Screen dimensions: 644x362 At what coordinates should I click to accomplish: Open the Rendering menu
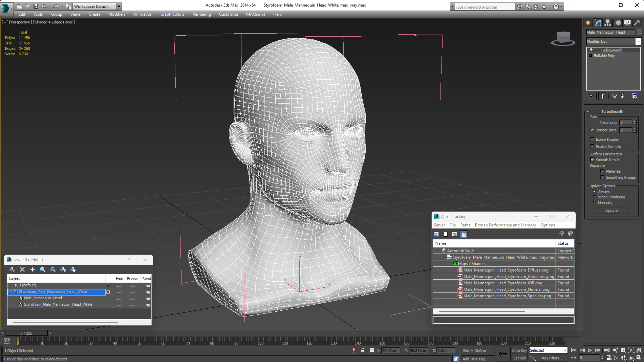point(202,14)
